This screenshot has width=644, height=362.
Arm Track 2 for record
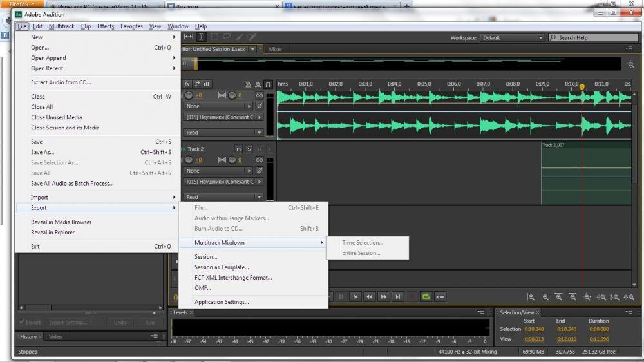pos(259,149)
